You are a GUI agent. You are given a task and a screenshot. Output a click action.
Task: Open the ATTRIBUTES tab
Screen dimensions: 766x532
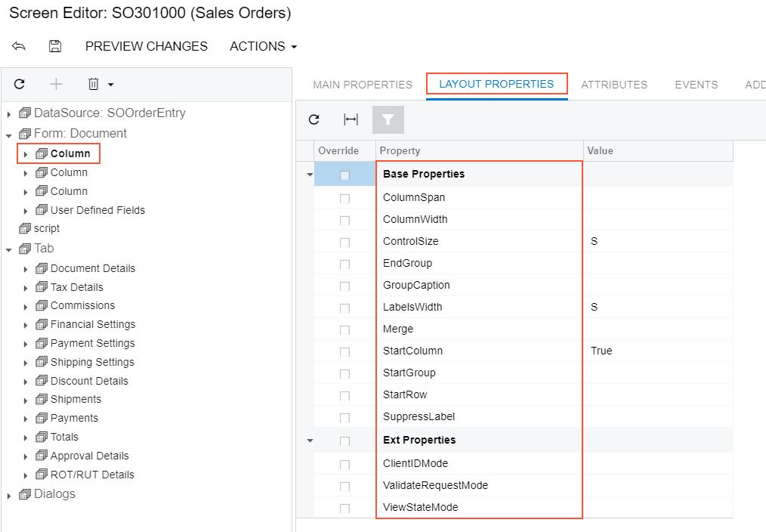[613, 85]
